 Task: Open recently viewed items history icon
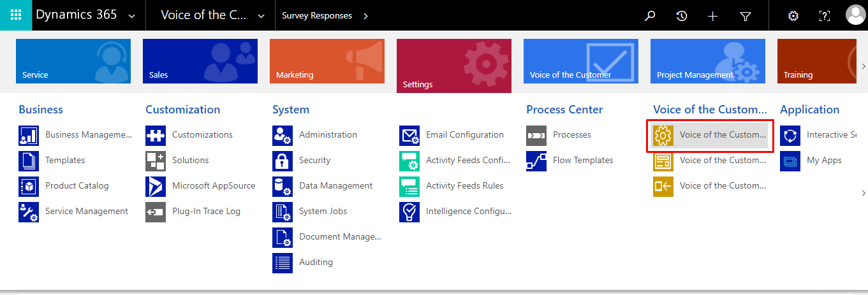point(682,16)
